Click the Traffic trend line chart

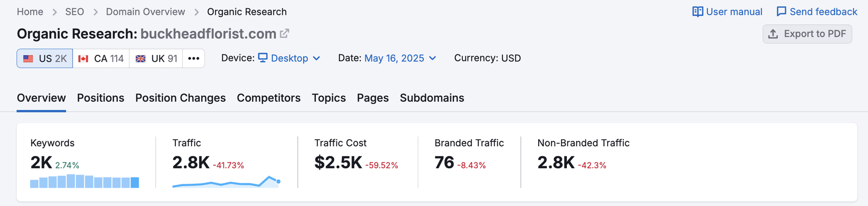tap(226, 182)
